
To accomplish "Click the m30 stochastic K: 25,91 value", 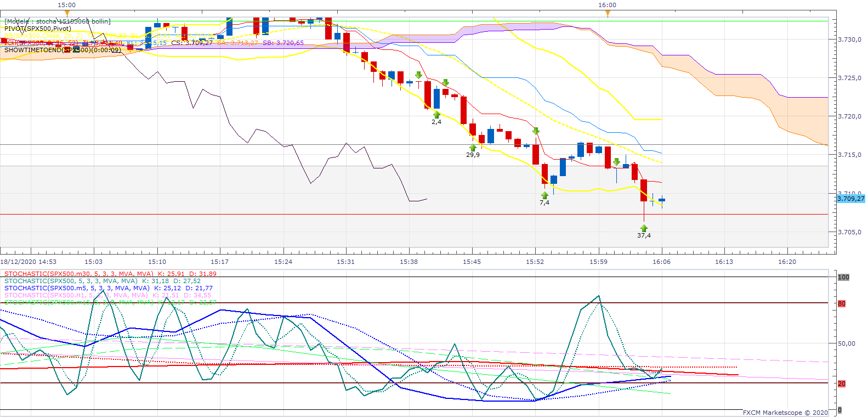I will point(171,274).
